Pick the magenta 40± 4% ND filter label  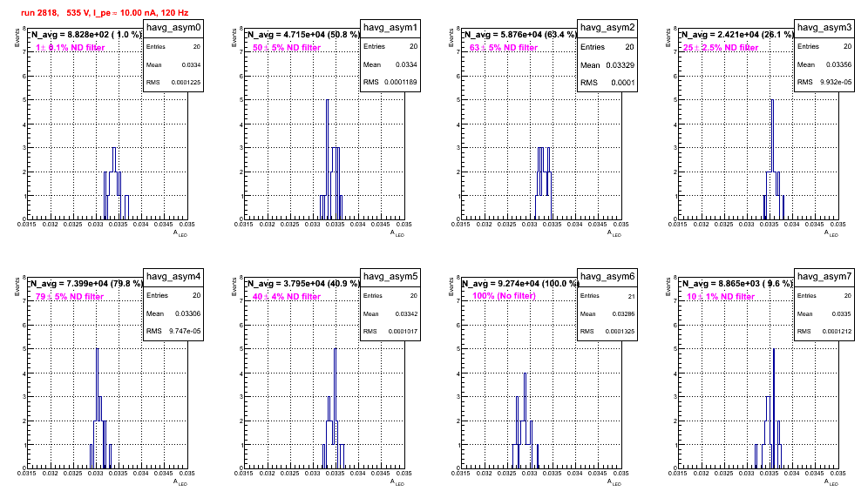click(x=287, y=297)
